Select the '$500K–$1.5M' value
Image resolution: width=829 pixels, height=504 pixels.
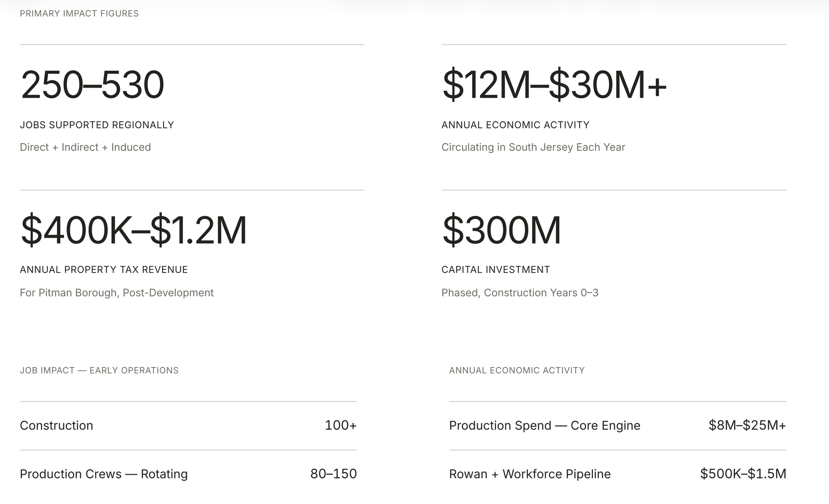[x=743, y=474]
